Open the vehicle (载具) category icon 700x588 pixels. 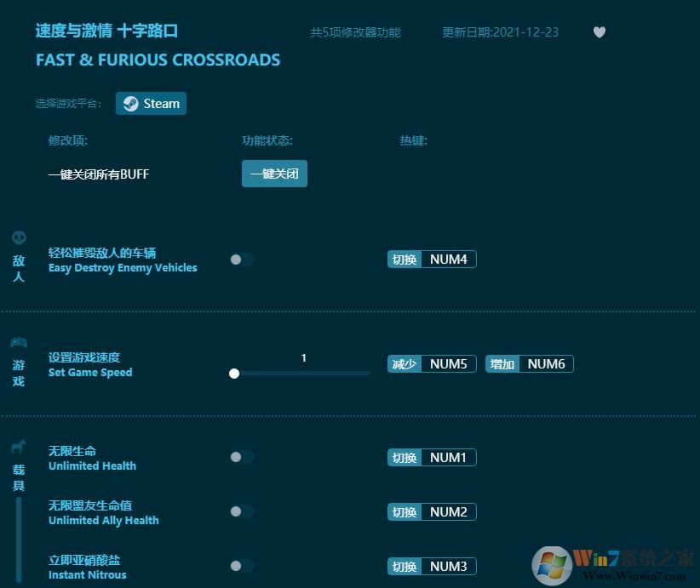coord(19,446)
